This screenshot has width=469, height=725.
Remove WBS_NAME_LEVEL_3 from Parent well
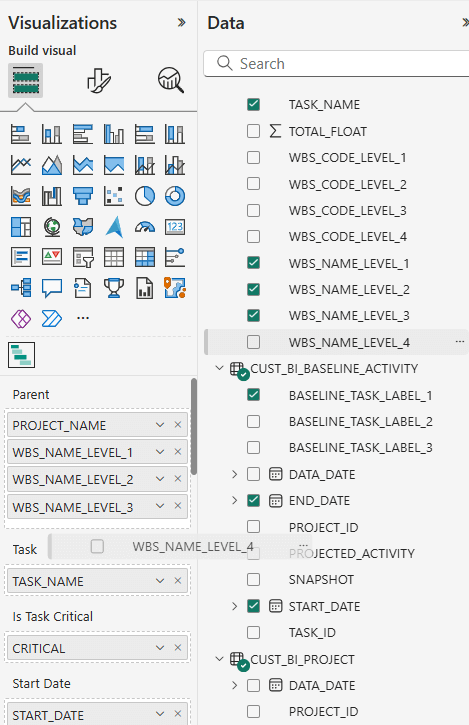178,506
